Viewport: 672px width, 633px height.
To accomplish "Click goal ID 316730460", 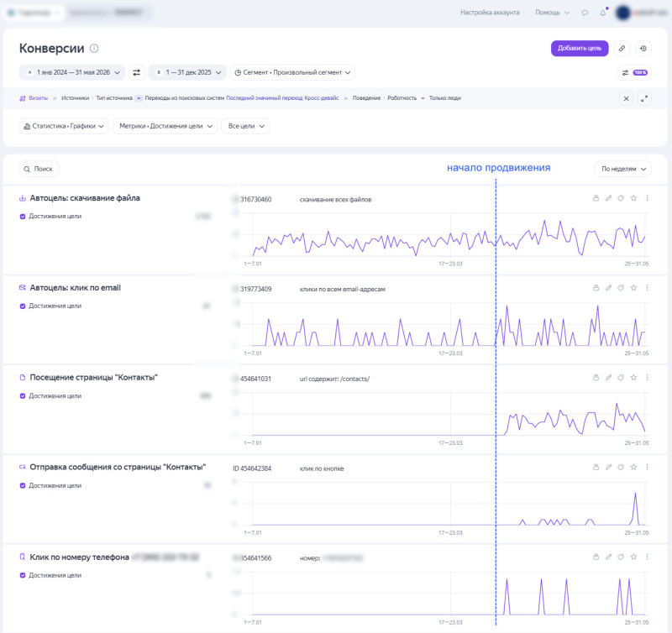I will [256, 200].
